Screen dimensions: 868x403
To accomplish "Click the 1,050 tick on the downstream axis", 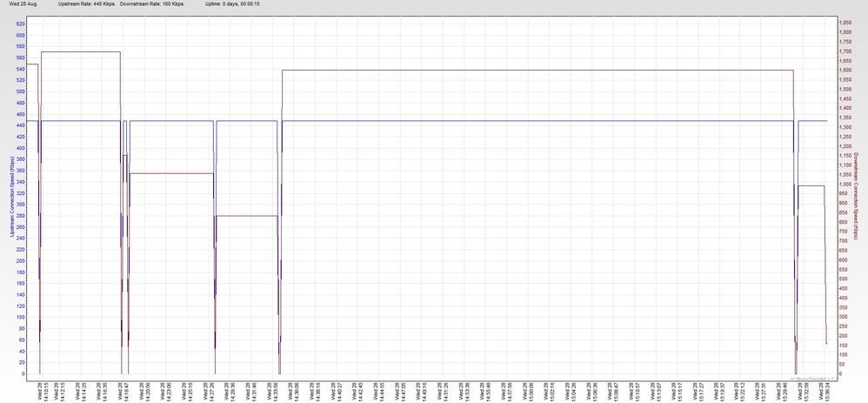I will 846,175.
